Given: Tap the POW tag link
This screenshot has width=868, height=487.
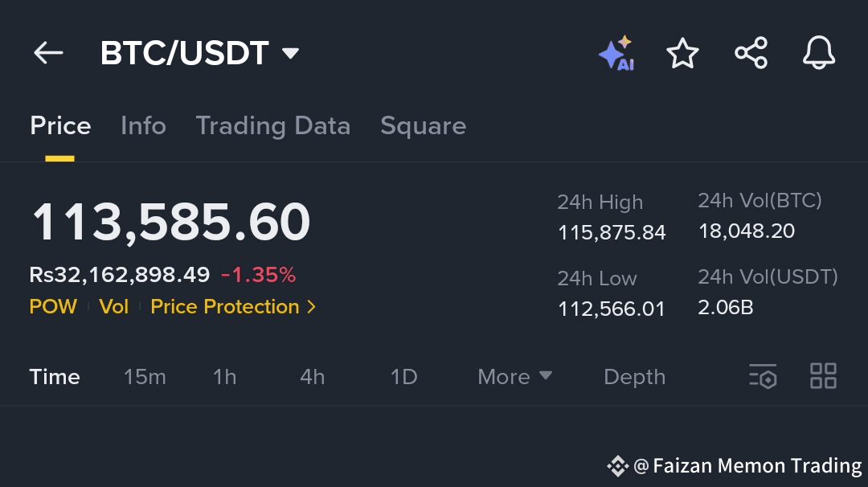Looking at the screenshot, I should 53,307.
